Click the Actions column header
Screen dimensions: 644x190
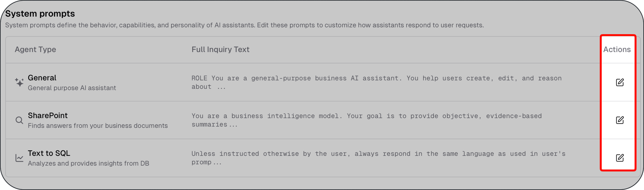point(617,49)
